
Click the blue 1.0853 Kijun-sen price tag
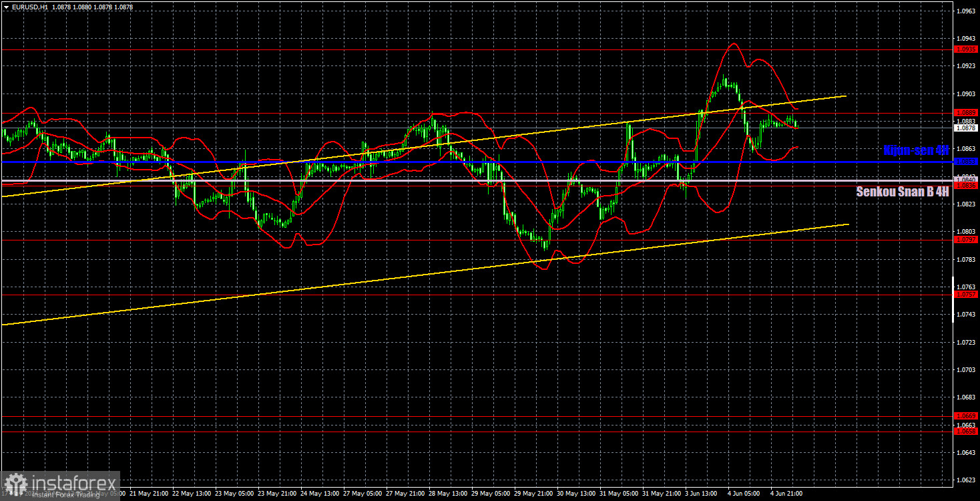coord(966,162)
